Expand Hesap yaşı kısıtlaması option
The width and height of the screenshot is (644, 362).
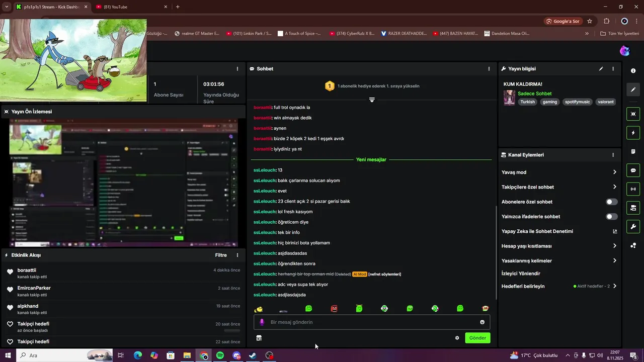point(614,246)
